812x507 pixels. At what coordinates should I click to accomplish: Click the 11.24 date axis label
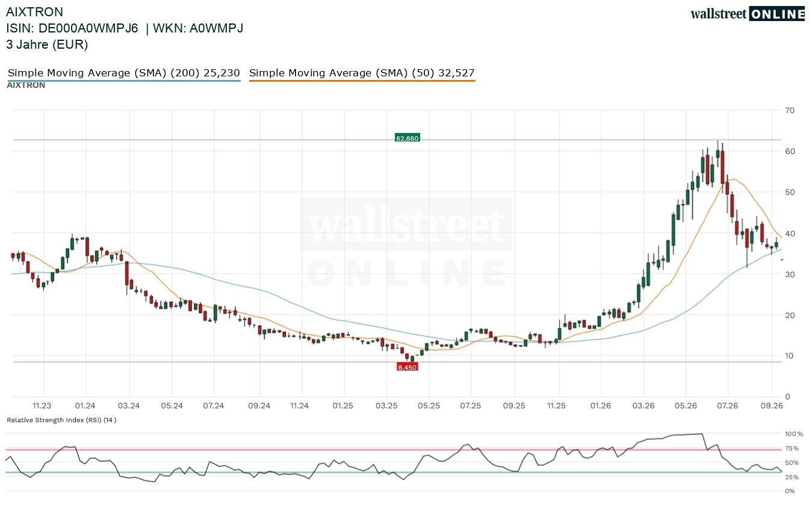point(299,406)
